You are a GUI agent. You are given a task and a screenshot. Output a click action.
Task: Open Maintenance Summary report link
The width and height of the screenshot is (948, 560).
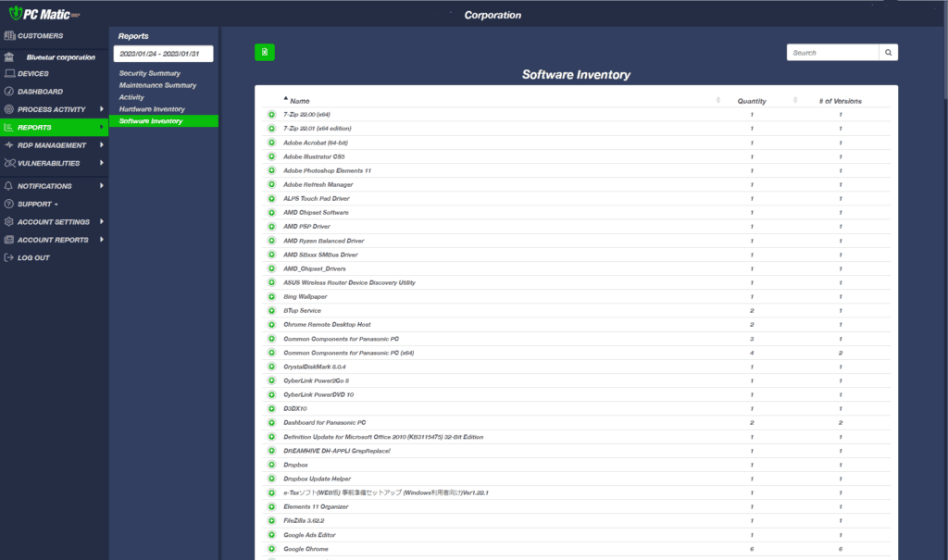click(157, 85)
